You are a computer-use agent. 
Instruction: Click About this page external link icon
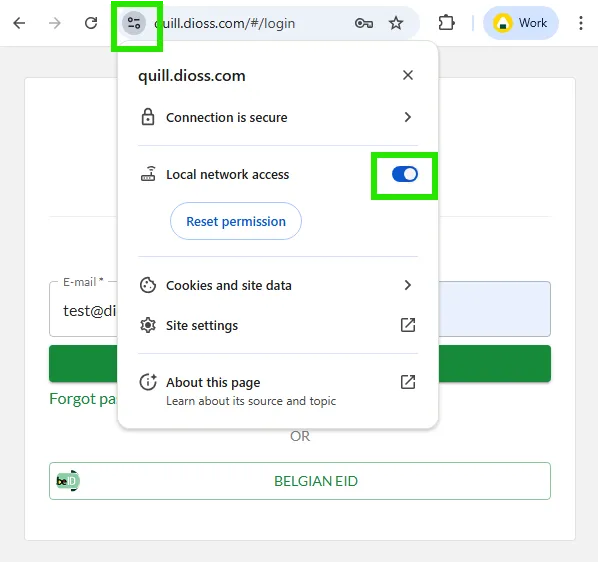(408, 382)
